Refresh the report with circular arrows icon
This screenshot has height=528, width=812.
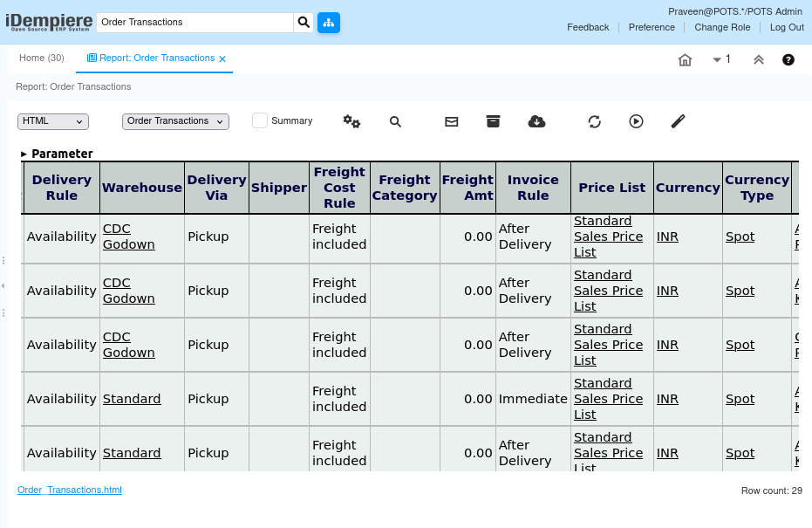pos(594,122)
